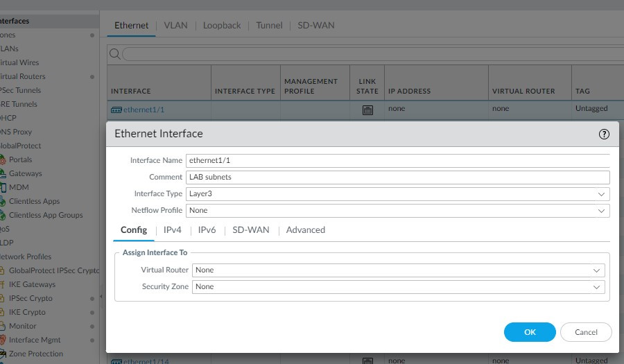Click the link state icon for ethernet1/1
The image size is (624, 364).
[x=367, y=110]
